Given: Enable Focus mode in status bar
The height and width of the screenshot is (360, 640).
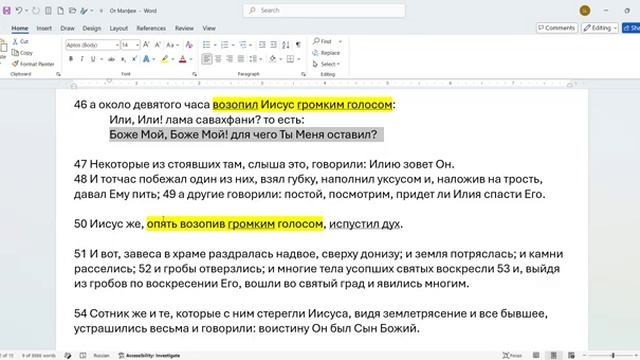Looking at the screenshot, I should pos(512,356).
